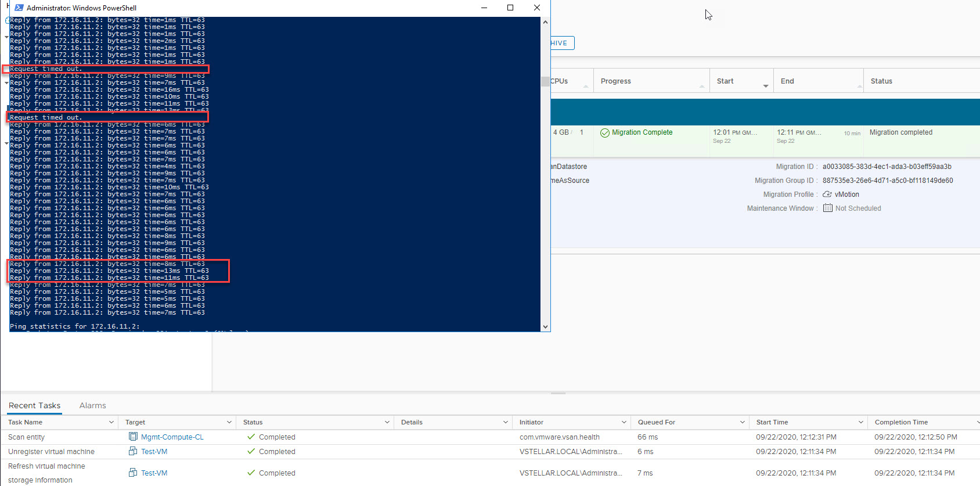980x486 pixels.
Task: Expand the Target column filter chevron
Action: coord(229,422)
